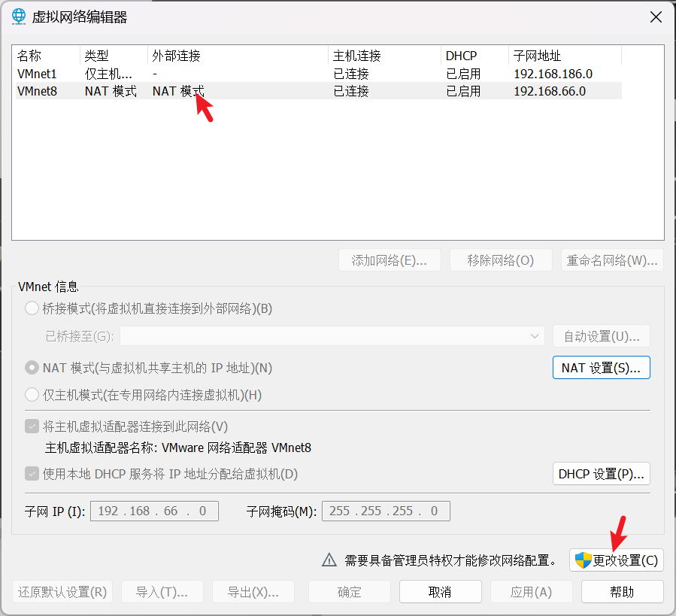Open DHCP 设置(P)... button

(601, 474)
